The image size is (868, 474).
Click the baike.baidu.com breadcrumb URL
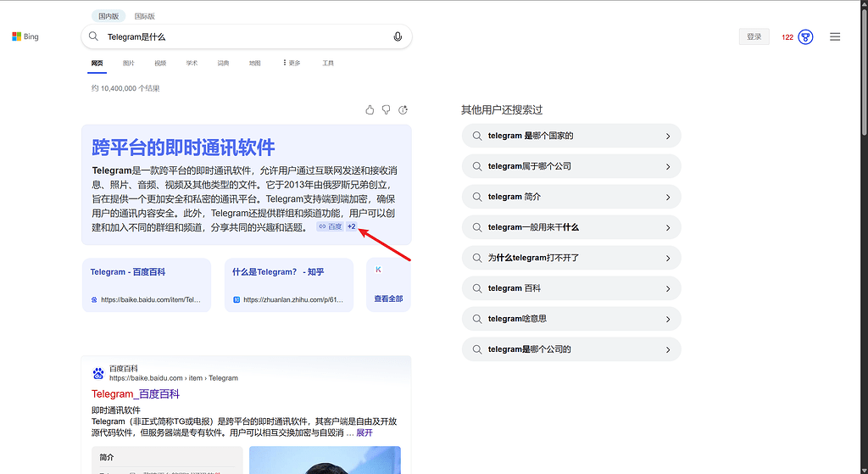click(173, 378)
